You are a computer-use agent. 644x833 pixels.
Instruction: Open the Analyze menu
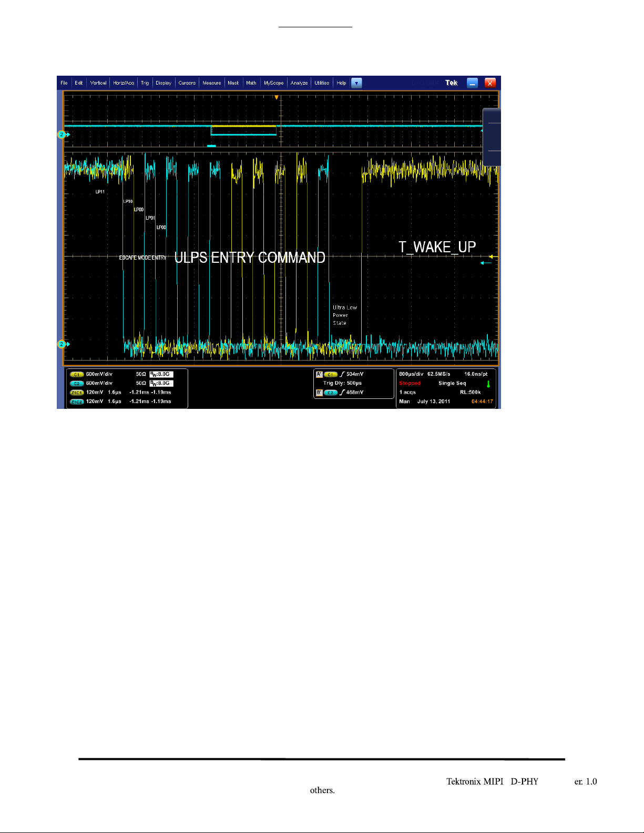coord(299,83)
